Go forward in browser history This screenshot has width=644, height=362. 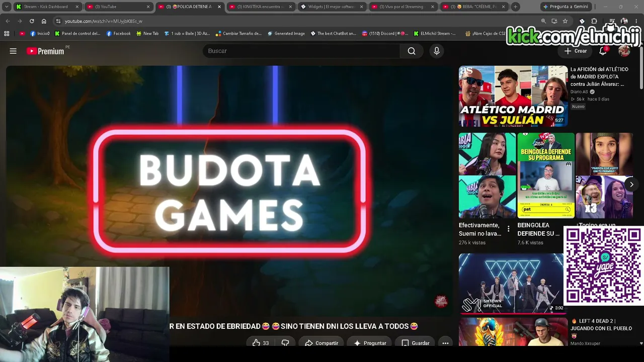point(20,21)
